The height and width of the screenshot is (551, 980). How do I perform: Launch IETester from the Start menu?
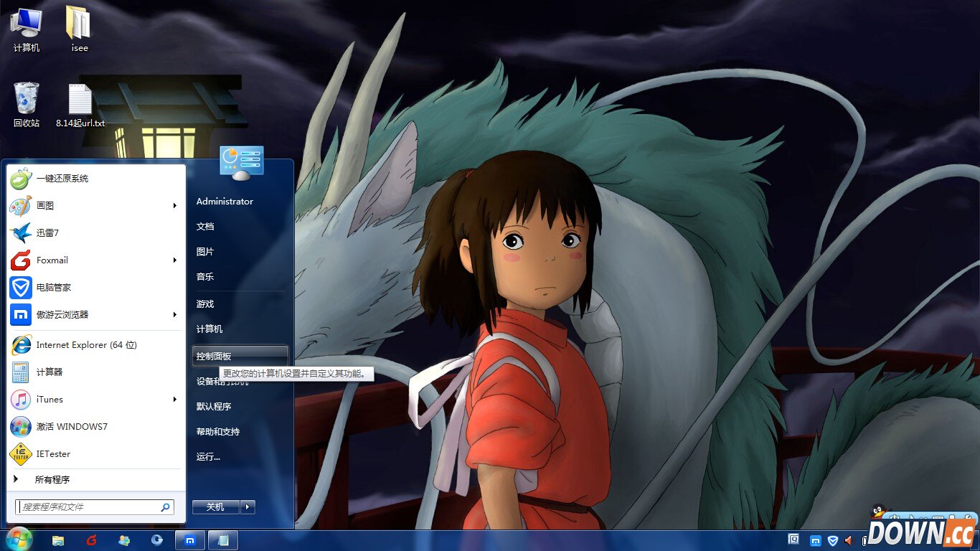[53, 453]
